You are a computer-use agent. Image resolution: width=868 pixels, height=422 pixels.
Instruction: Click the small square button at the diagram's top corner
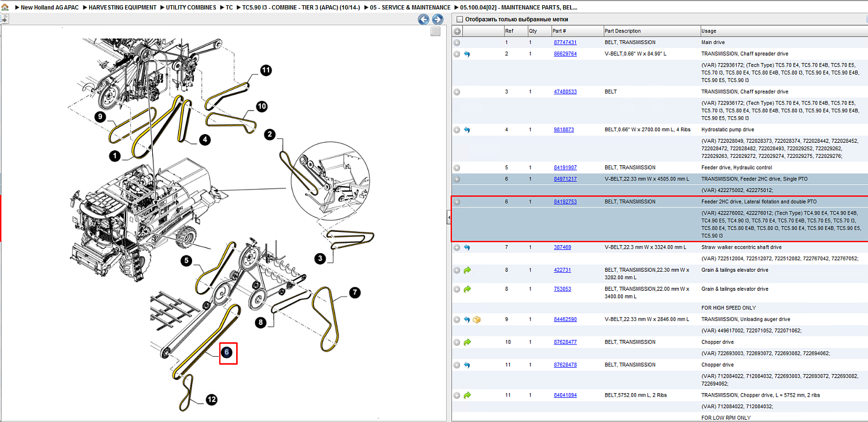point(436,32)
